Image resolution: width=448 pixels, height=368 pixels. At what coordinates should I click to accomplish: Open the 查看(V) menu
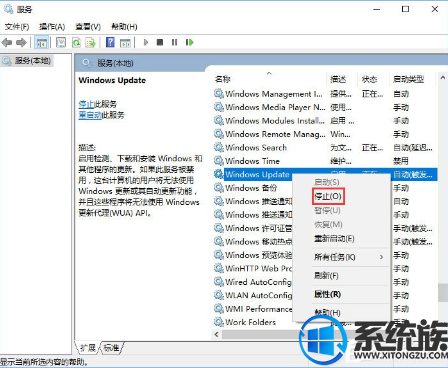88,27
